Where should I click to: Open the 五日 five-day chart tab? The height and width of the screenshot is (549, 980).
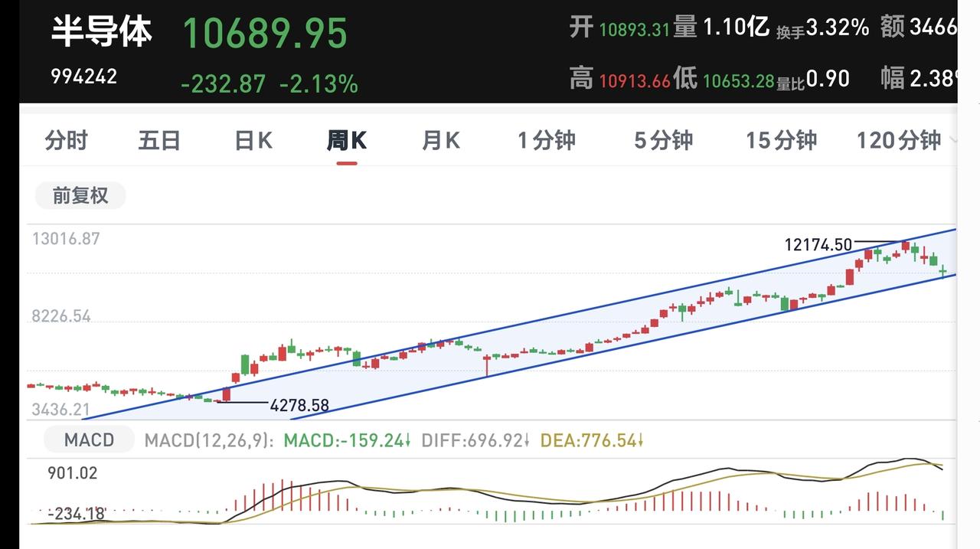(x=159, y=140)
